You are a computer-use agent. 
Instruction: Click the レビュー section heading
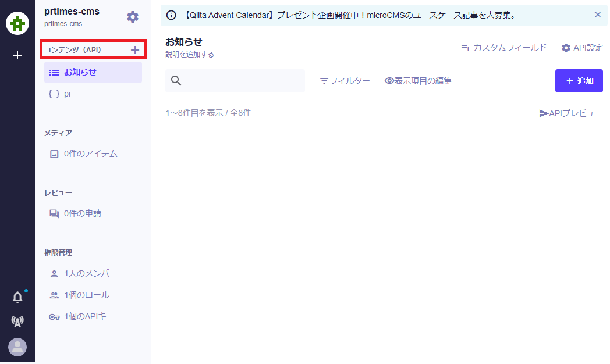coord(58,193)
